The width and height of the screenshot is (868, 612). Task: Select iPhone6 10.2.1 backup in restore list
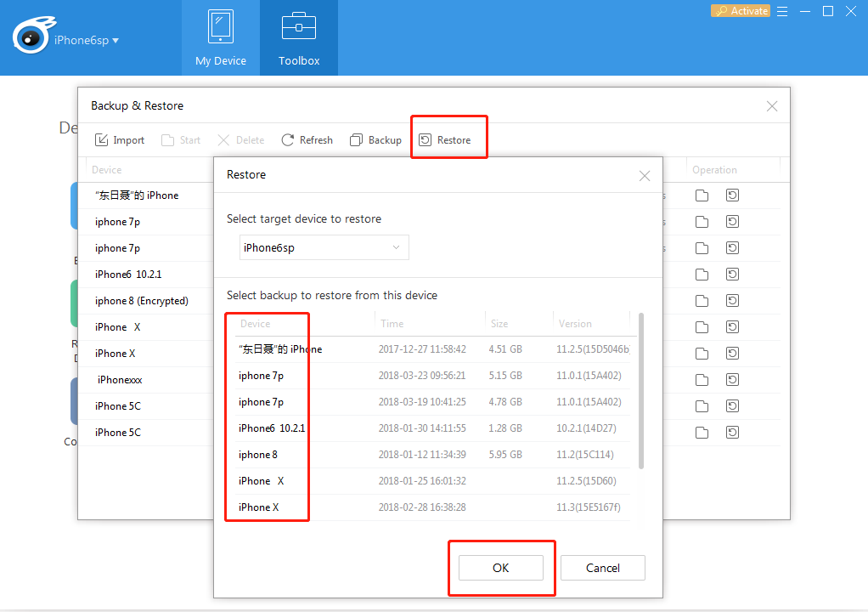(x=432, y=428)
